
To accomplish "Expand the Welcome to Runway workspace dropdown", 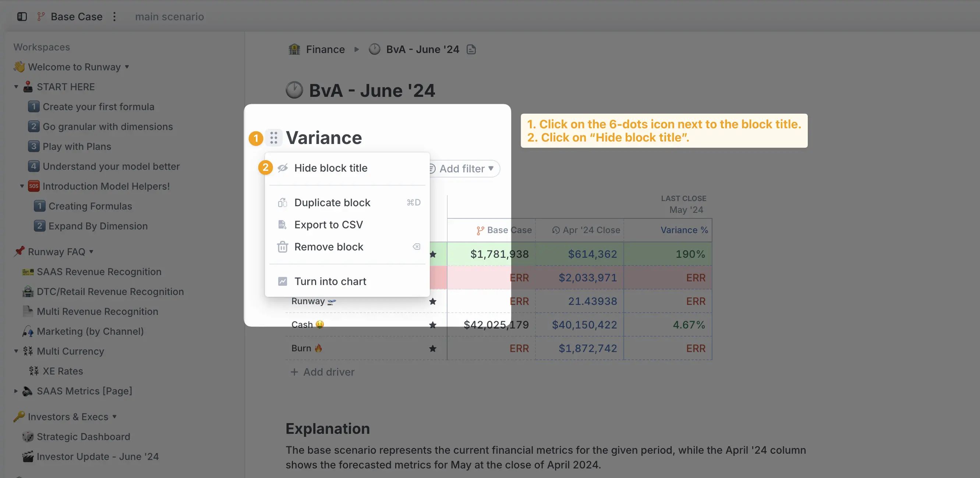I will [x=127, y=67].
